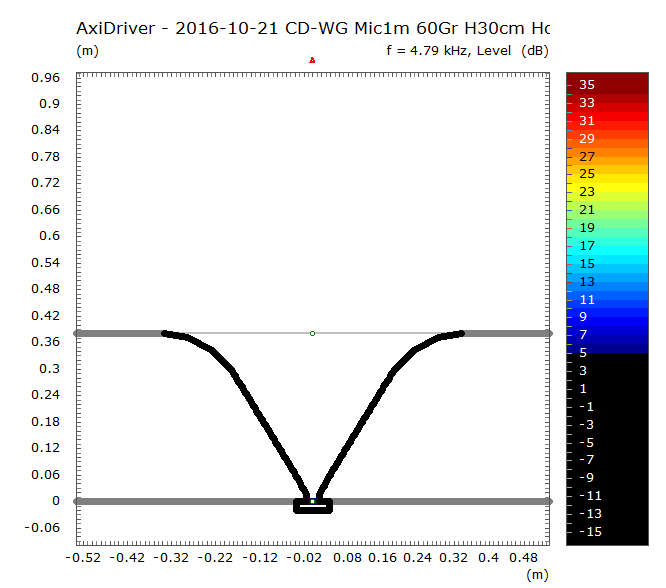This screenshot has height=588, width=666.
Task: Select the upper-left gray baffle line
Action: (x=118, y=333)
